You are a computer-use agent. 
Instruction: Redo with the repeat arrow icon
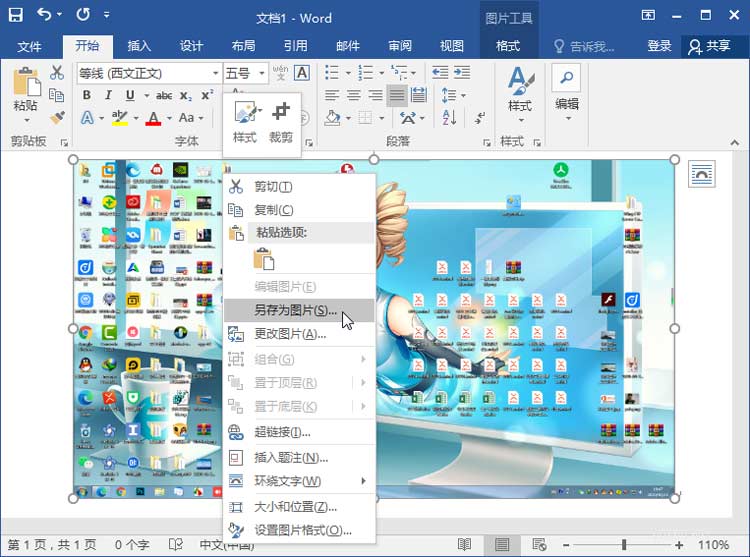(x=83, y=15)
